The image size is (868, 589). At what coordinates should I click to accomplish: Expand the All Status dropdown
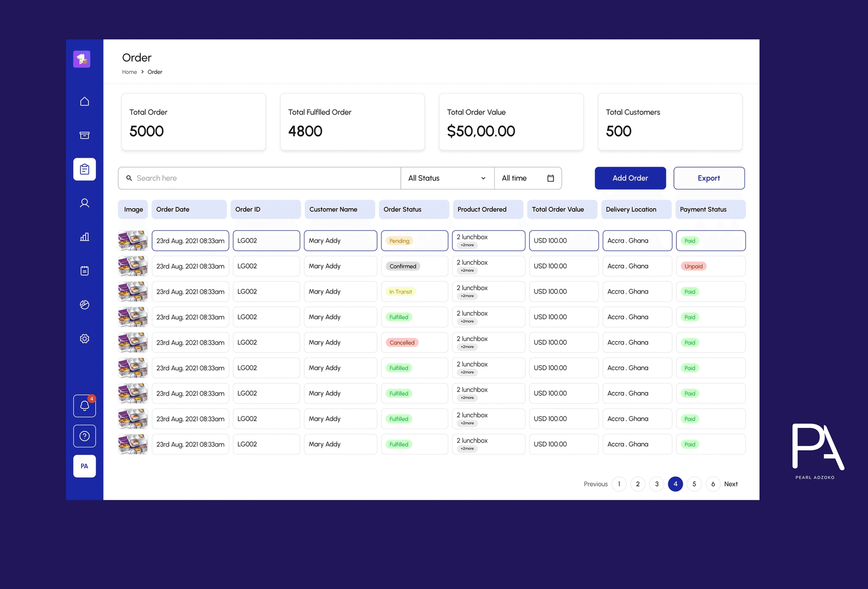447,178
